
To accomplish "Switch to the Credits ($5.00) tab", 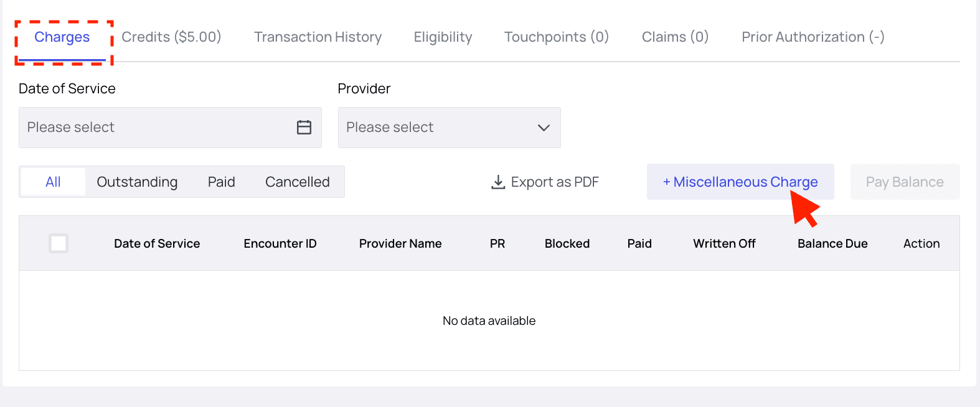I will 171,37.
